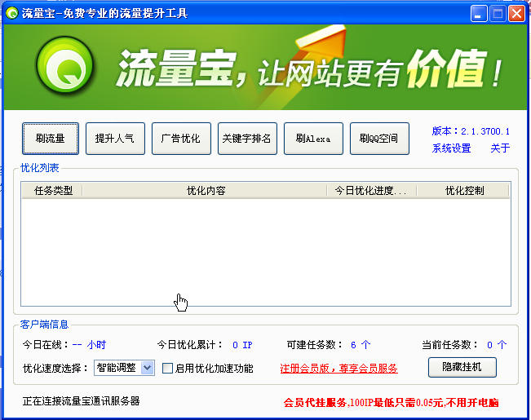531x420 pixels.
Task: Click the 优化内容 column header
Action: click(206, 191)
